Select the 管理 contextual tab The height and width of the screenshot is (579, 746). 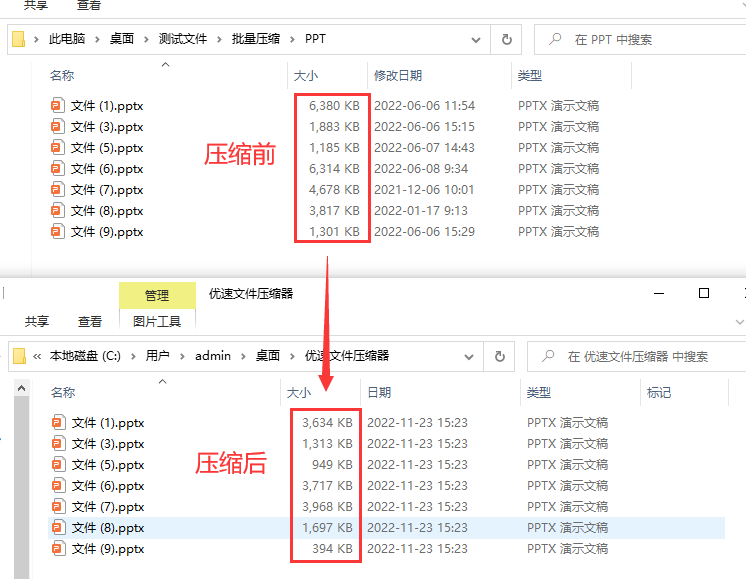click(x=157, y=295)
